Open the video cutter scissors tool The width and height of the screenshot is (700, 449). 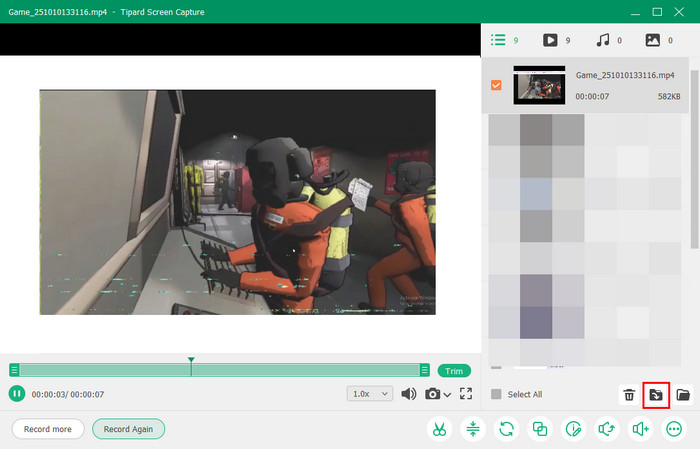click(x=438, y=429)
